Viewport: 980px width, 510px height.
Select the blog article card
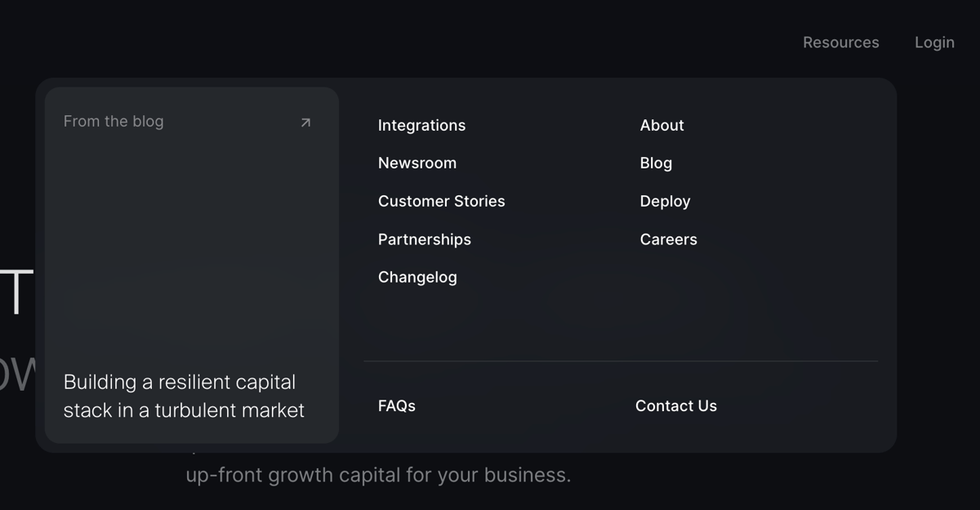(190, 262)
